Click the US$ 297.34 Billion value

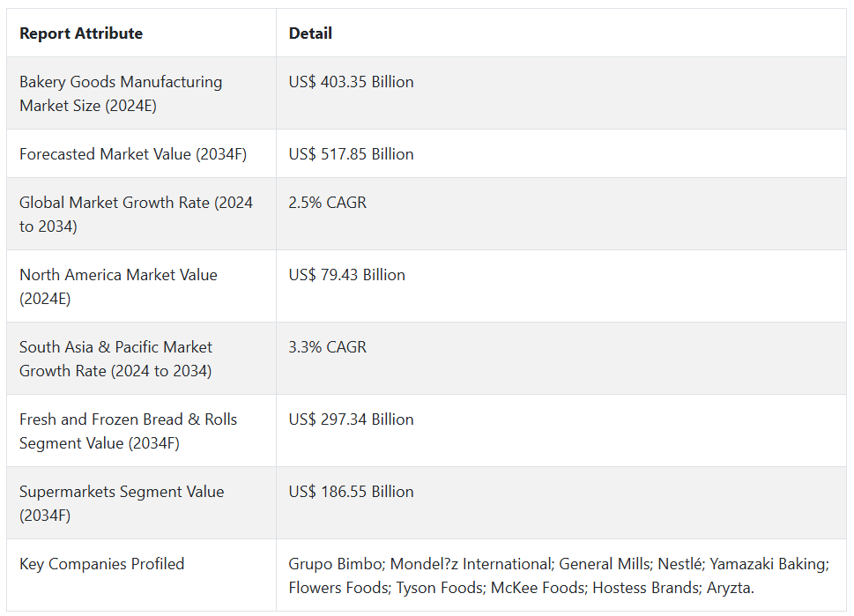click(x=351, y=419)
